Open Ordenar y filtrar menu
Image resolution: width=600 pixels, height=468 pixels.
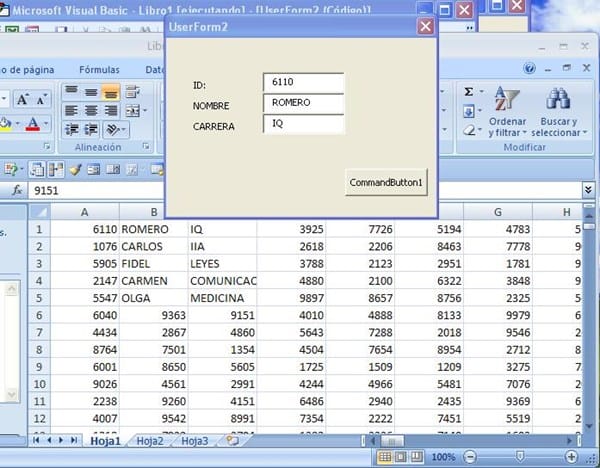click(507, 112)
